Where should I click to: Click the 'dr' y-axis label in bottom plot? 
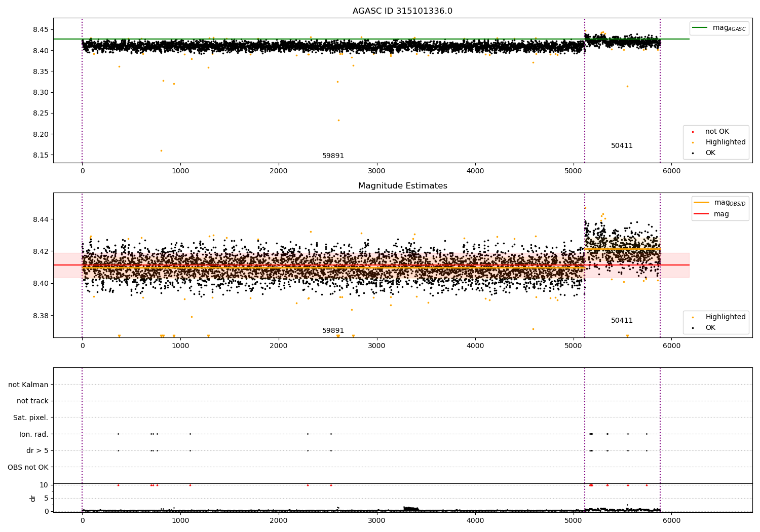click(x=33, y=498)
